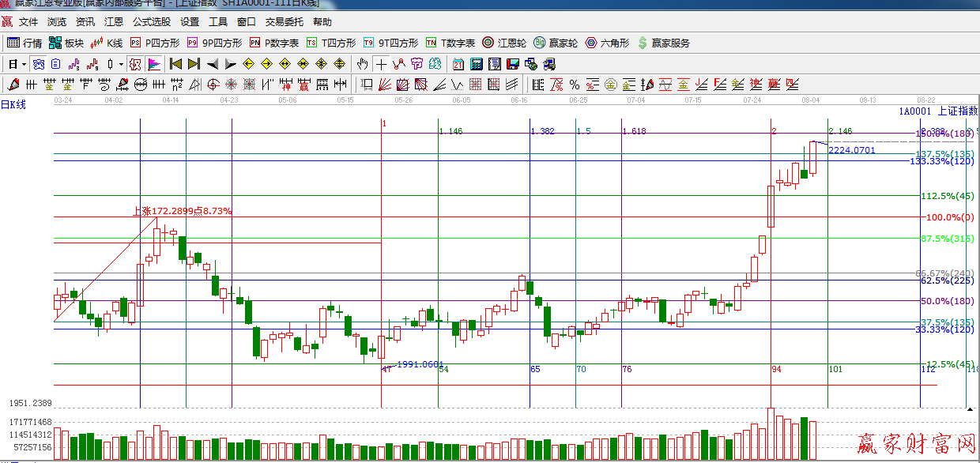Open the 公式选股 menu
This screenshot has width=980, height=463.
point(152,22)
